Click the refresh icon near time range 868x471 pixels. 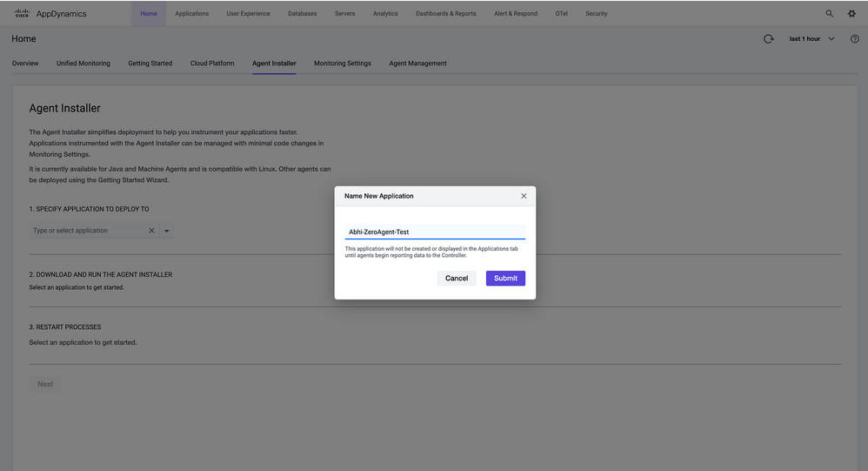point(768,39)
